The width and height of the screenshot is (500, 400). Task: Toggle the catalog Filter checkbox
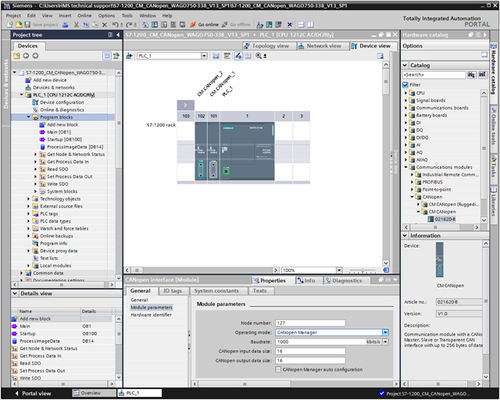coord(406,85)
